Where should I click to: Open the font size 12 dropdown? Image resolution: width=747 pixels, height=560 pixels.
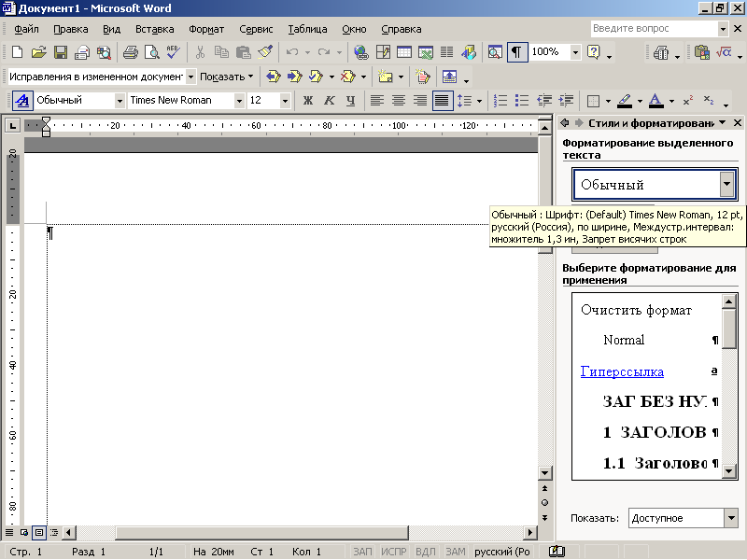click(x=285, y=101)
